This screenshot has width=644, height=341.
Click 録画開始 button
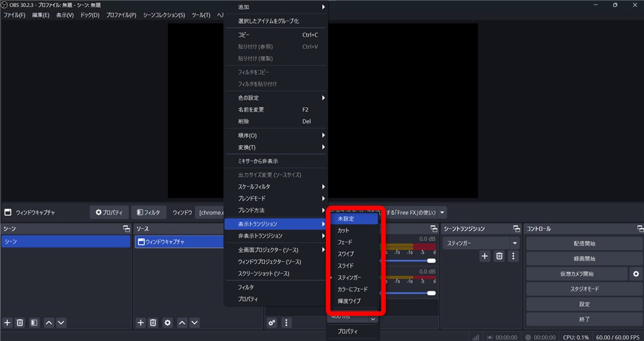tap(584, 258)
